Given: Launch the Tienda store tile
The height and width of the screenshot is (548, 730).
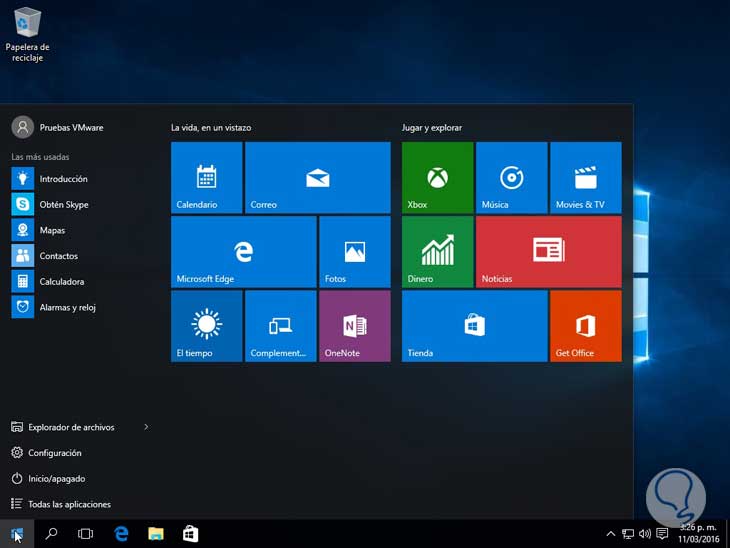Looking at the screenshot, I should (474, 325).
